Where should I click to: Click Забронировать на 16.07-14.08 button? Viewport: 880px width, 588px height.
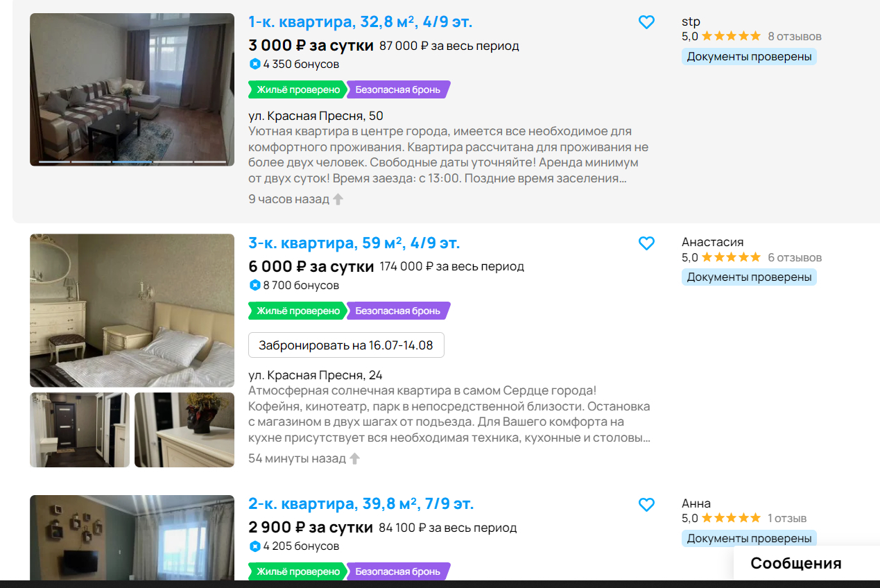coord(346,345)
